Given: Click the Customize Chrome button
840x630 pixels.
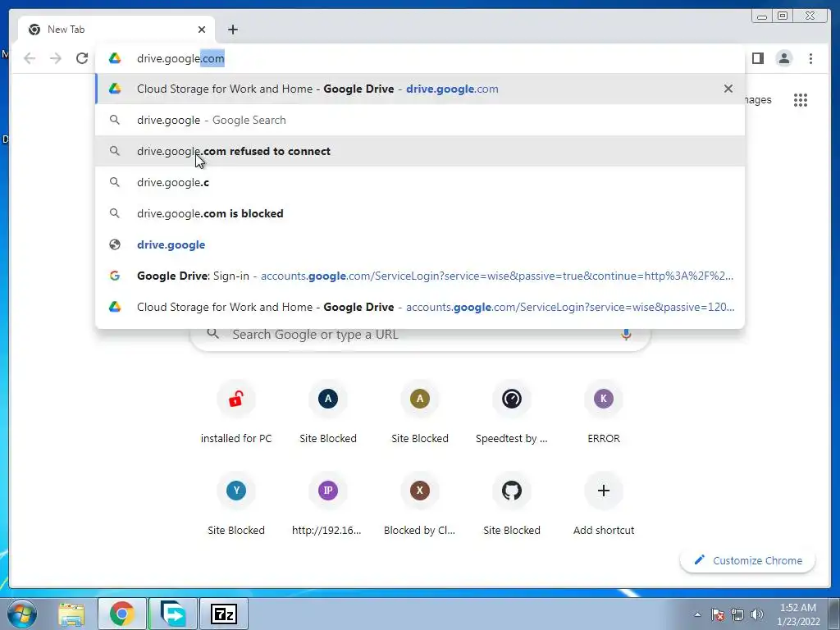Looking at the screenshot, I should pyautogui.click(x=748, y=560).
